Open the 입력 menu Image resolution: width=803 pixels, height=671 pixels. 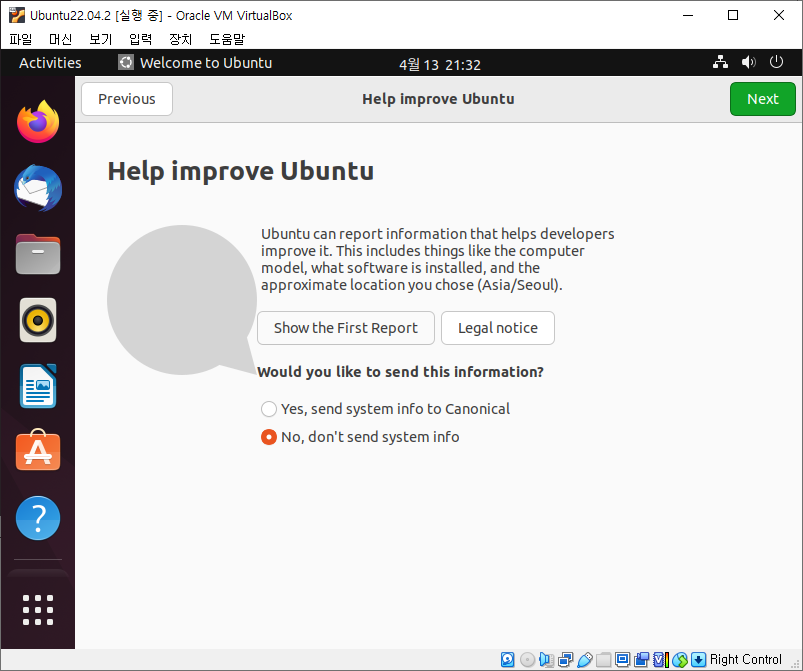(x=140, y=39)
